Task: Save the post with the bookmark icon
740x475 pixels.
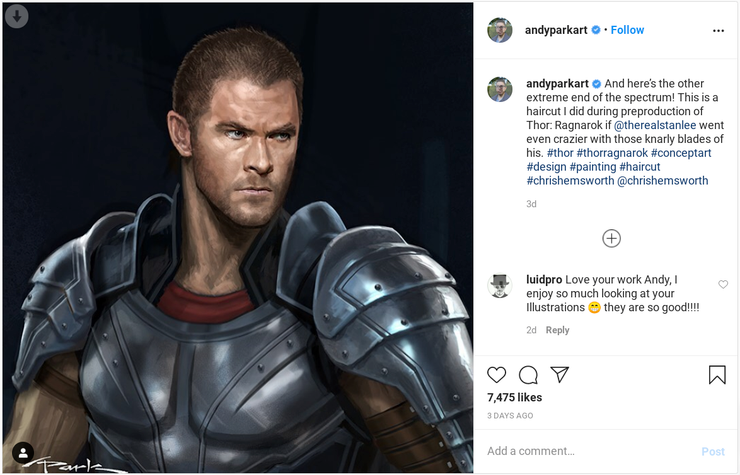Action: pos(717,375)
